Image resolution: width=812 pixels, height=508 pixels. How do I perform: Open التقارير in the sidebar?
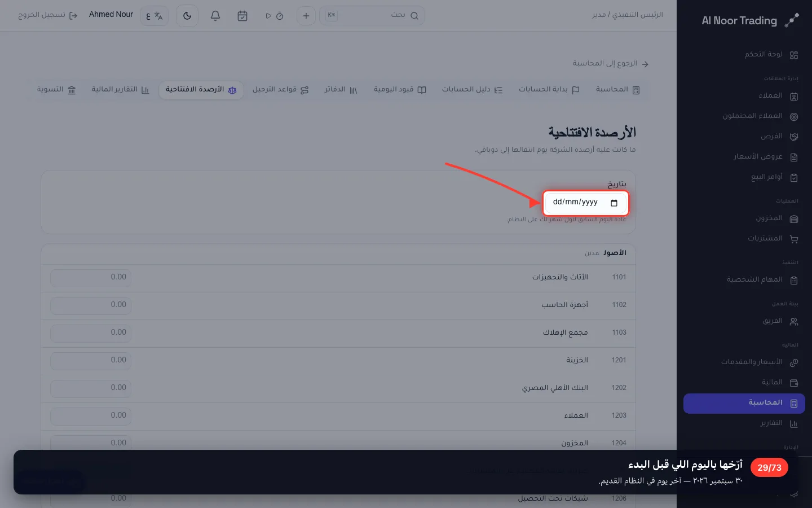[x=744, y=423]
